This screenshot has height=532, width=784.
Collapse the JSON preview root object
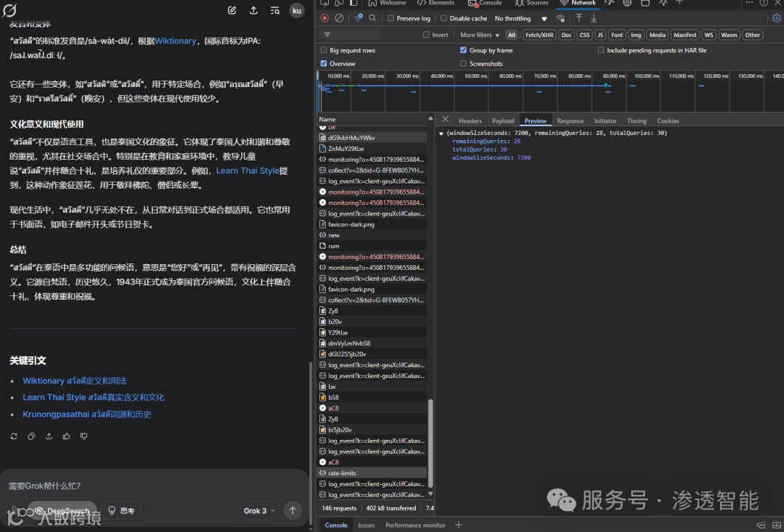click(441, 134)
